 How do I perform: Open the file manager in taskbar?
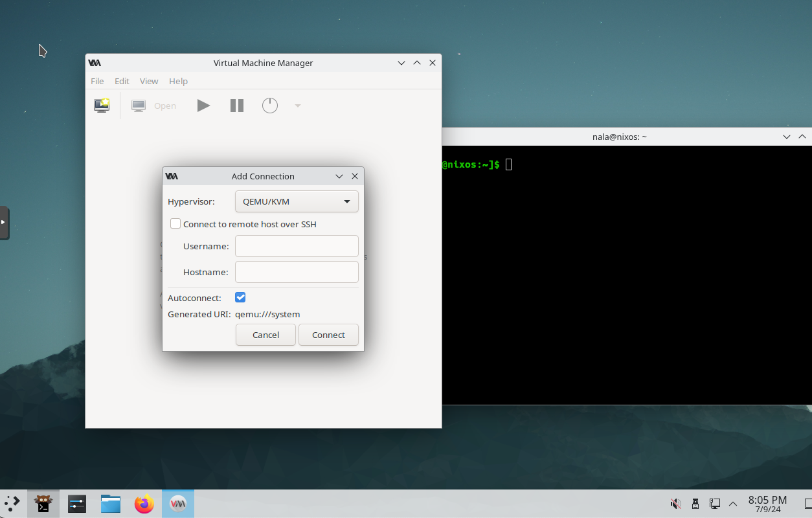click(x=111, y=504)
